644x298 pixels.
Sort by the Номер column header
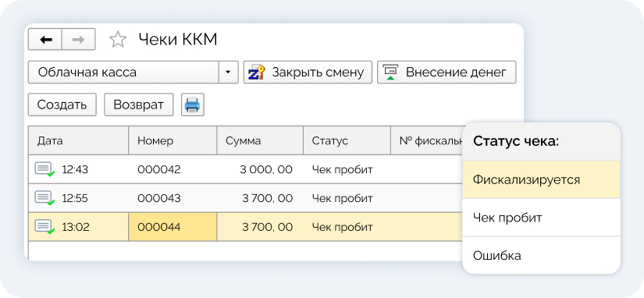click(x=173, y=140)
